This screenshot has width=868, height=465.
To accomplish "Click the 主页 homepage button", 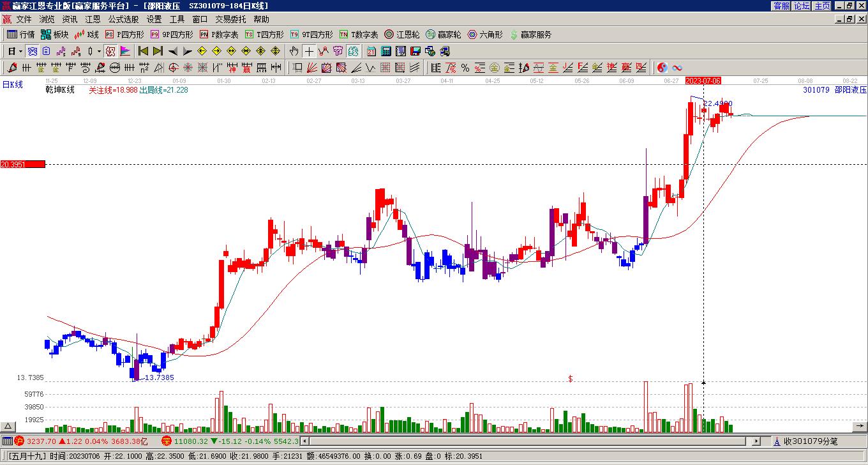I will click(822, 6).
